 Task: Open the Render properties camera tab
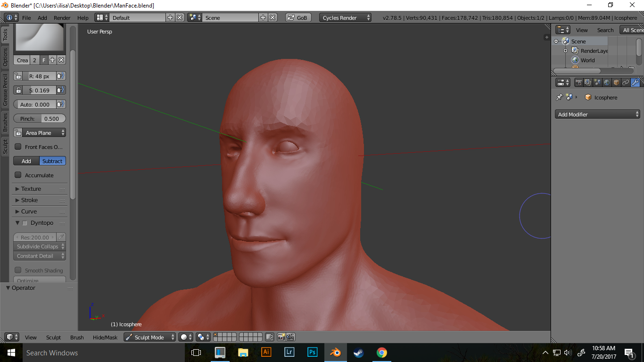578,82
